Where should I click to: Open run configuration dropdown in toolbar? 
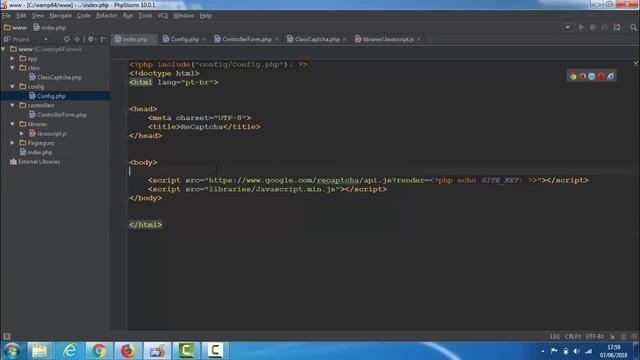coord(567,27)
